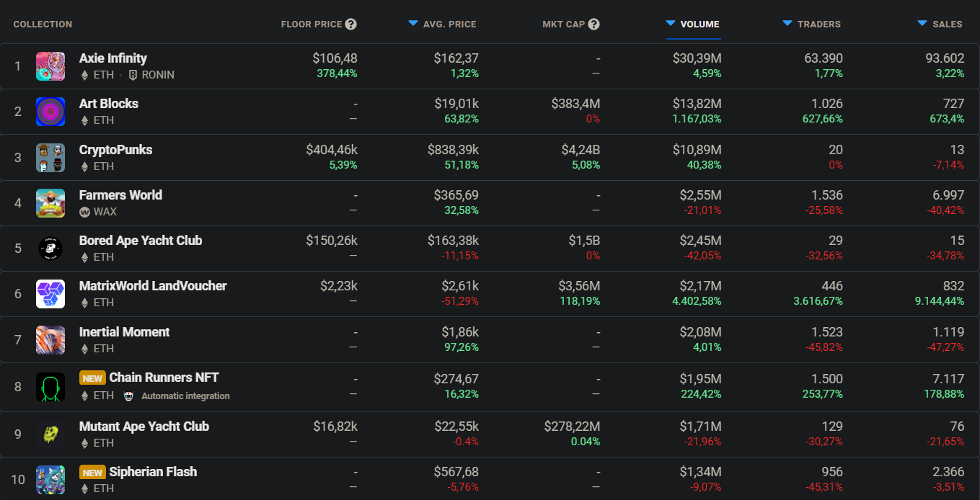
Task: Click the FLOOR PRICE column header text
Action: pyautogui.click(x=312, y=24)
